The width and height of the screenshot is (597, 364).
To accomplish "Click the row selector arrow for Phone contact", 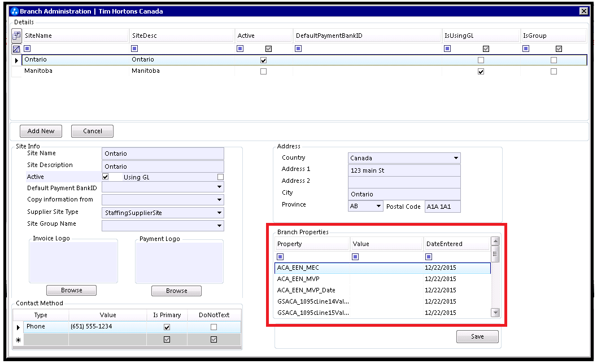I will pos(18,327).
